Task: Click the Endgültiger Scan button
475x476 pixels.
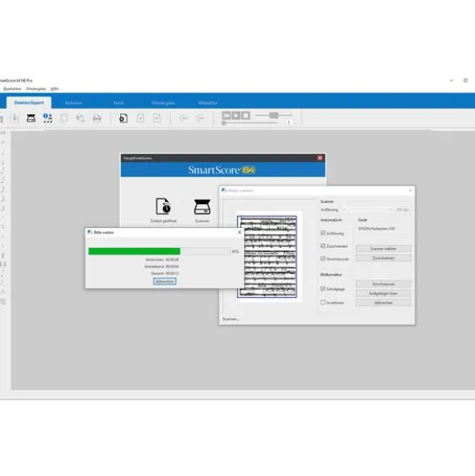Action: tap(383, 293)
